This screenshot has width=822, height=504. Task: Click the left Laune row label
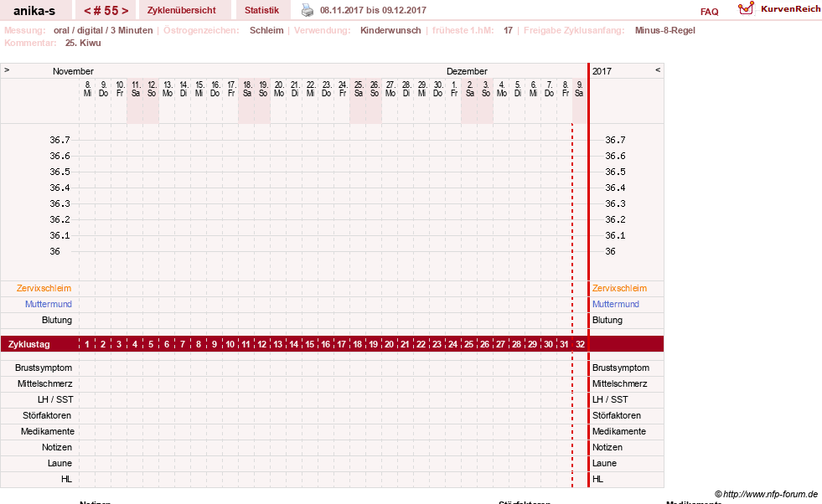(x=59, y=463)
